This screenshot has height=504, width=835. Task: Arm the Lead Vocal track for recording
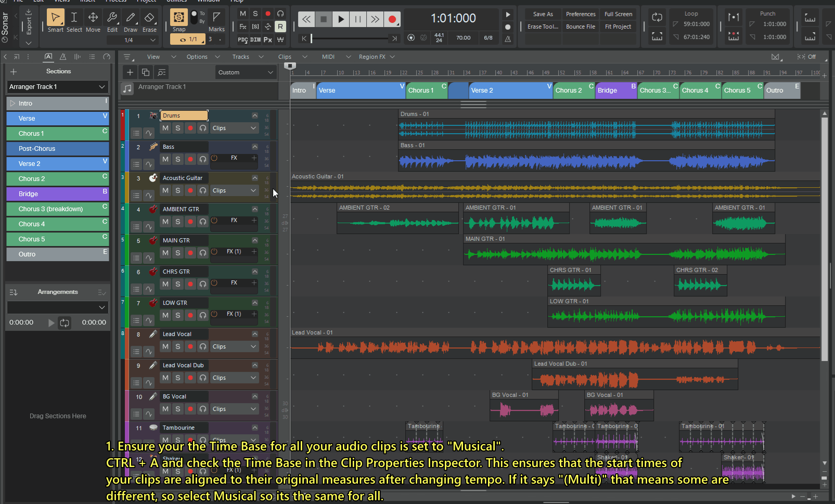[x=190, y=346]
